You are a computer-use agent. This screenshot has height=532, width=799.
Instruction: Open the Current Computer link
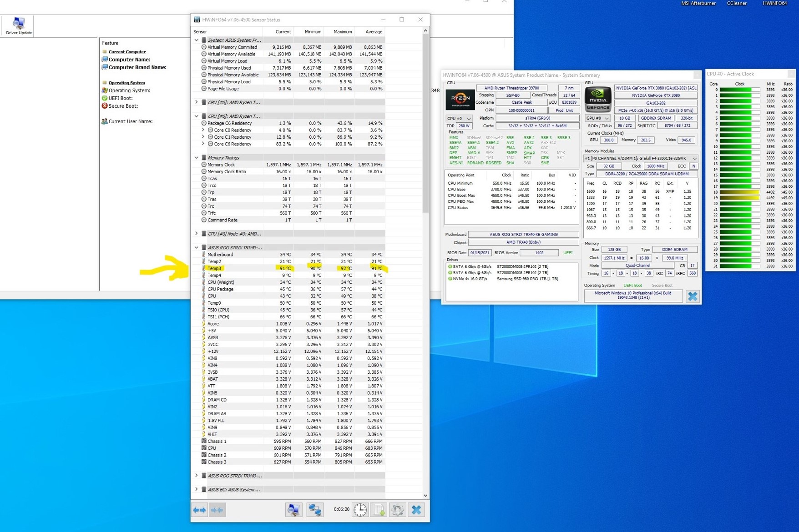[x=127, y=52]
